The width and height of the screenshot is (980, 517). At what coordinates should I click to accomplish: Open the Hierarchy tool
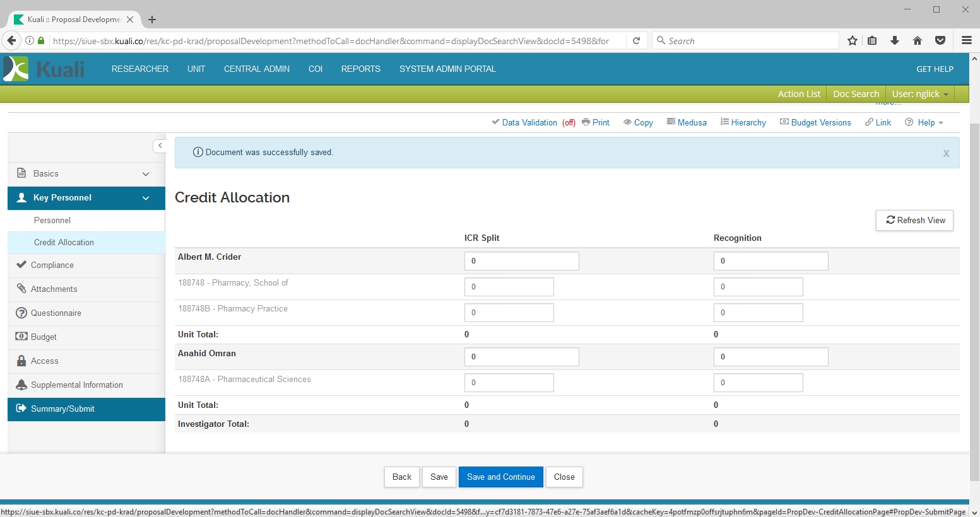[743, 122]
